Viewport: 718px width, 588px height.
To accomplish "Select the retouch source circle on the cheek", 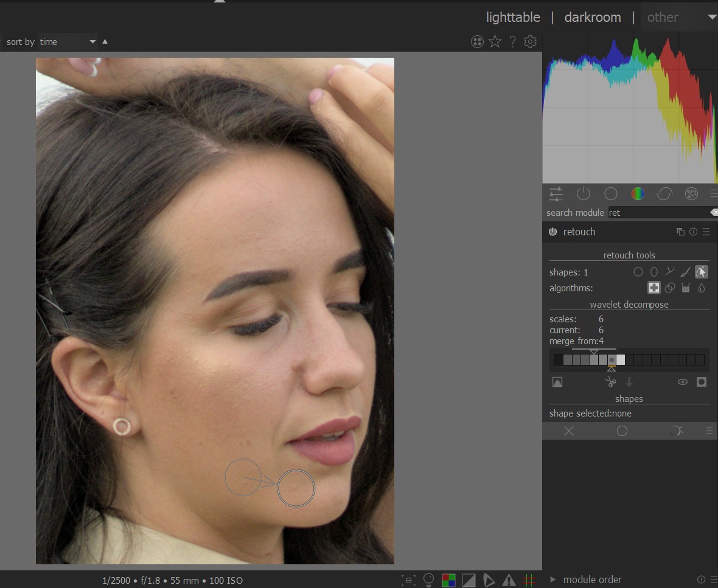I will (x=243, y=477).
